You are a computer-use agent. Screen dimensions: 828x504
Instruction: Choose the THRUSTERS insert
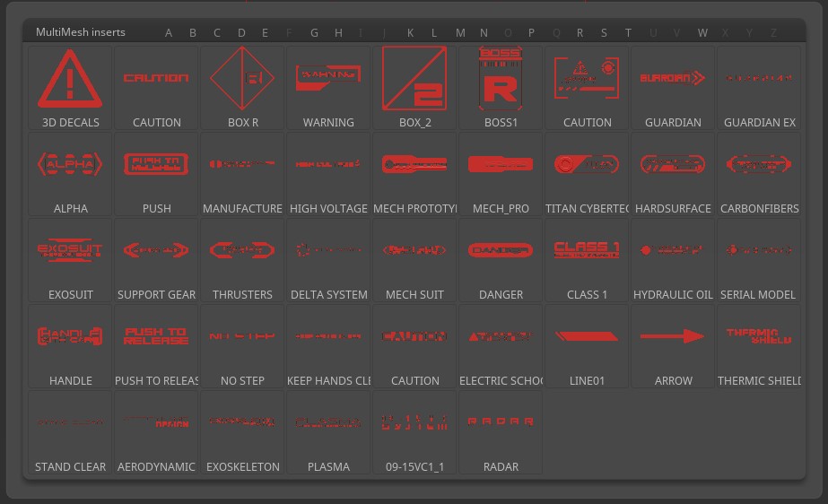[x=242, y=260]
